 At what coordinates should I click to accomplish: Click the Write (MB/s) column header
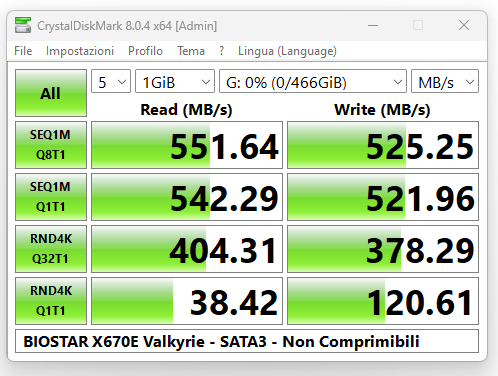pos(382,110)
